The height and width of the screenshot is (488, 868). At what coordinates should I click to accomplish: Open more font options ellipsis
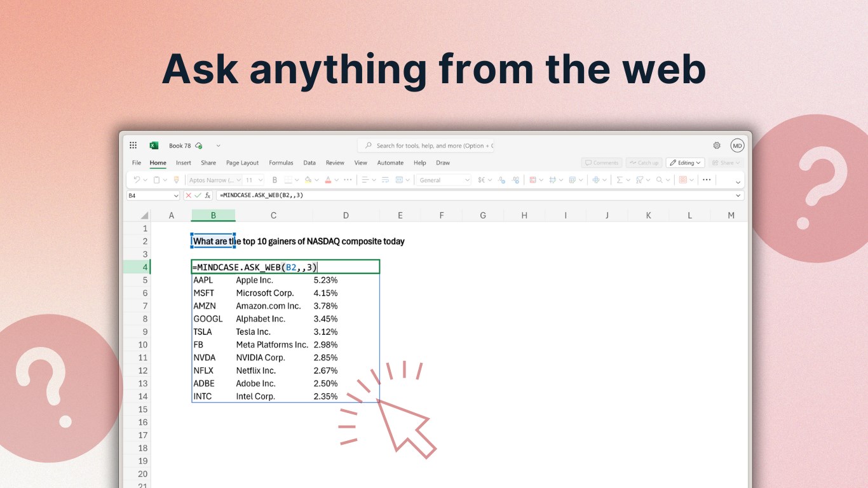pos(348,180)
